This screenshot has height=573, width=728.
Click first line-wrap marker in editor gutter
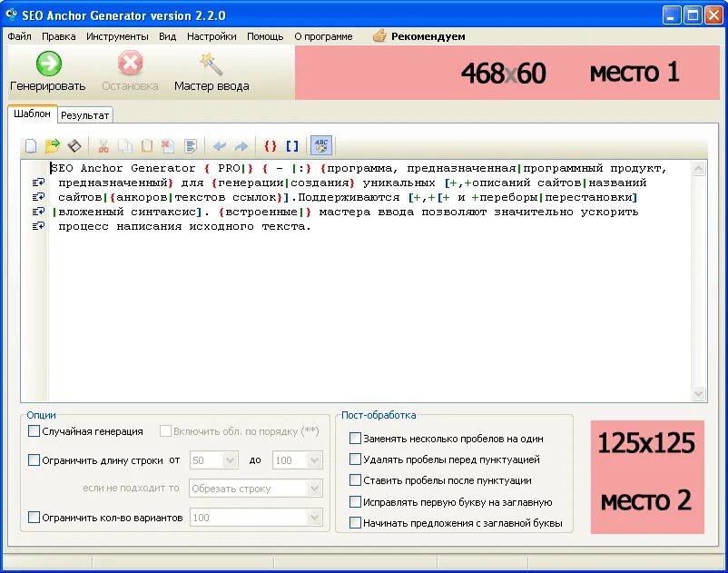point(38,183)
